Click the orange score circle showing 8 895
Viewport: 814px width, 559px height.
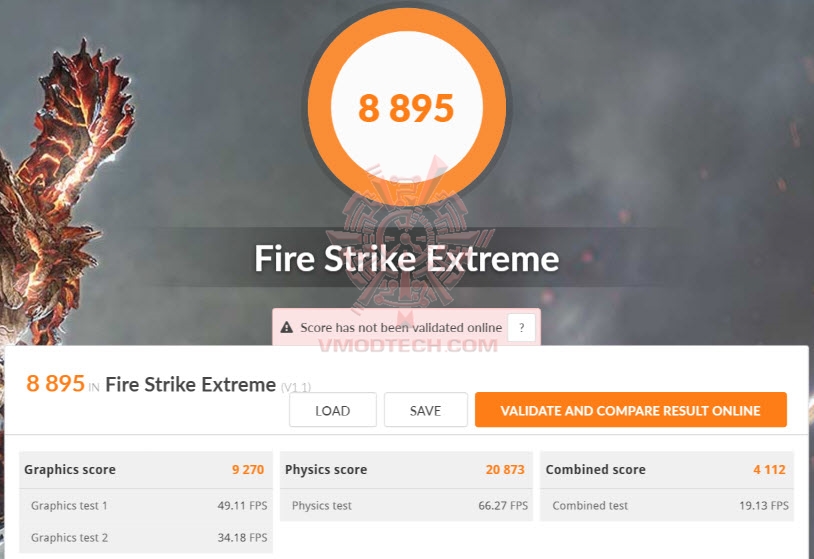(x=406, y=108)
